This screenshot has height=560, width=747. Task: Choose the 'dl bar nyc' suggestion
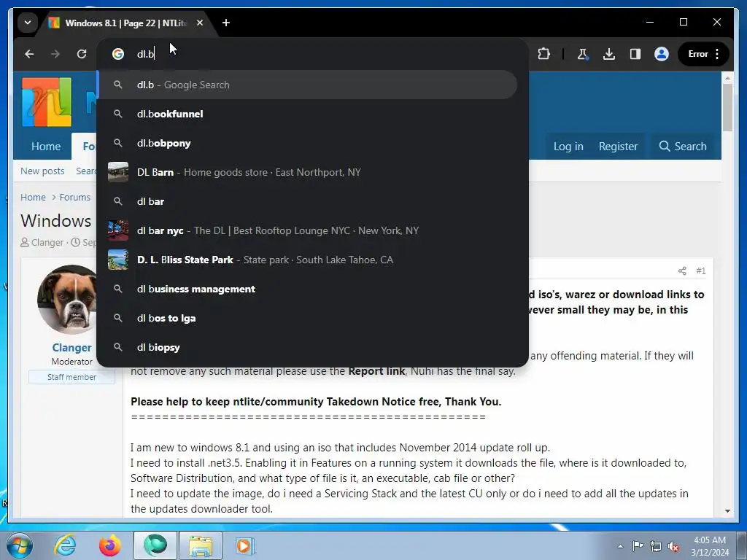pyautogui.click(x=308, y=230)
